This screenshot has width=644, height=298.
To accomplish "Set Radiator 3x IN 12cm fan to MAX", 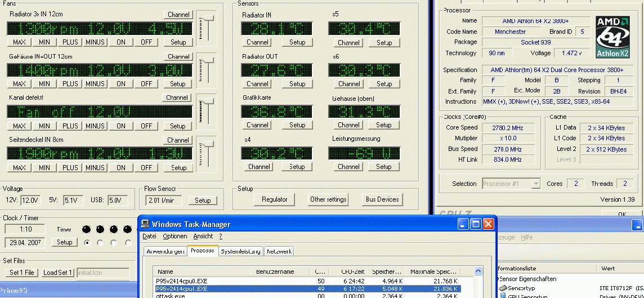I will (19, 42).
